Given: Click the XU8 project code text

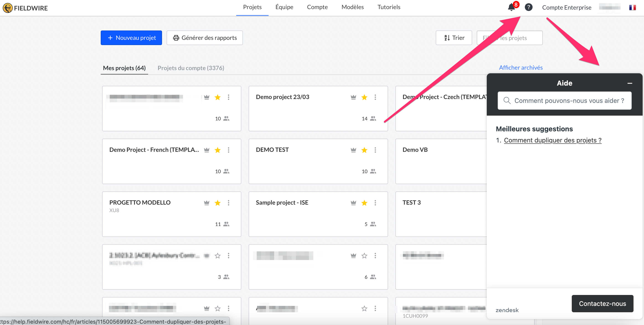Looking at the screenshot, I should pyautogui.click(x=114, y=210).
